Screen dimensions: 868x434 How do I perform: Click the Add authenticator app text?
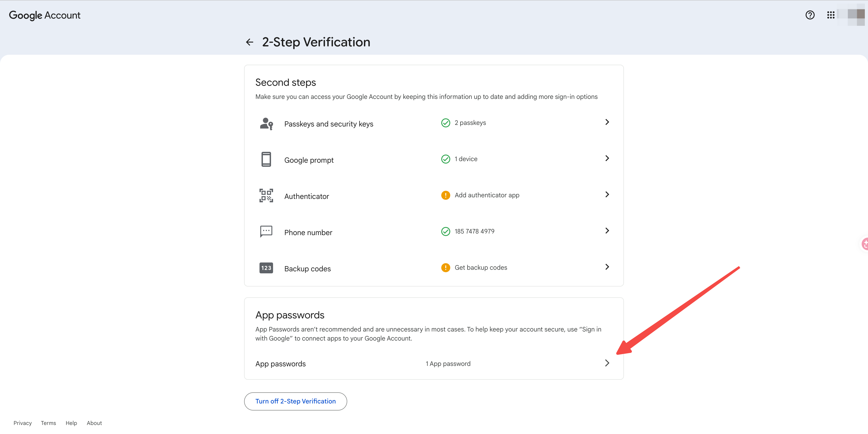(x=487, y=195)
